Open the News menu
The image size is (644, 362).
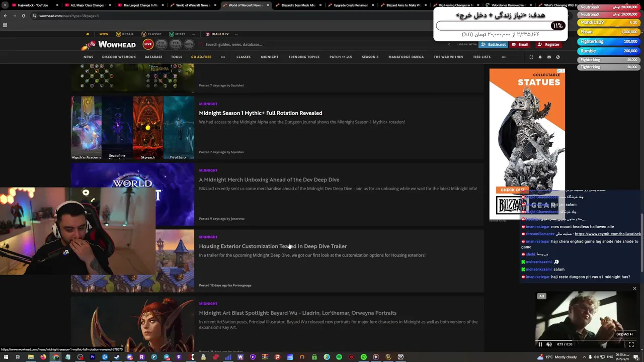coord(89,57)
